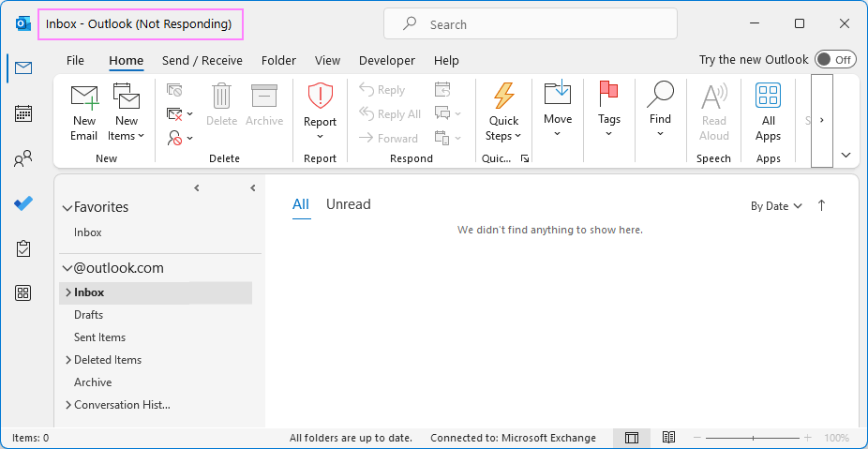Click Forward button
Viewport: 868px width, 449px height.
click(388, 139)
